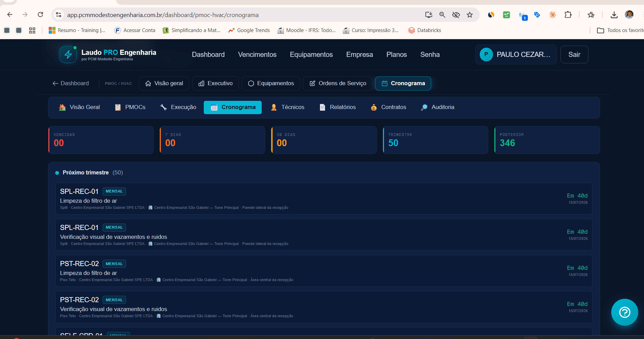Open the Ordens de Serviço button
Screen dimensions: 644x339
point(338,83)
